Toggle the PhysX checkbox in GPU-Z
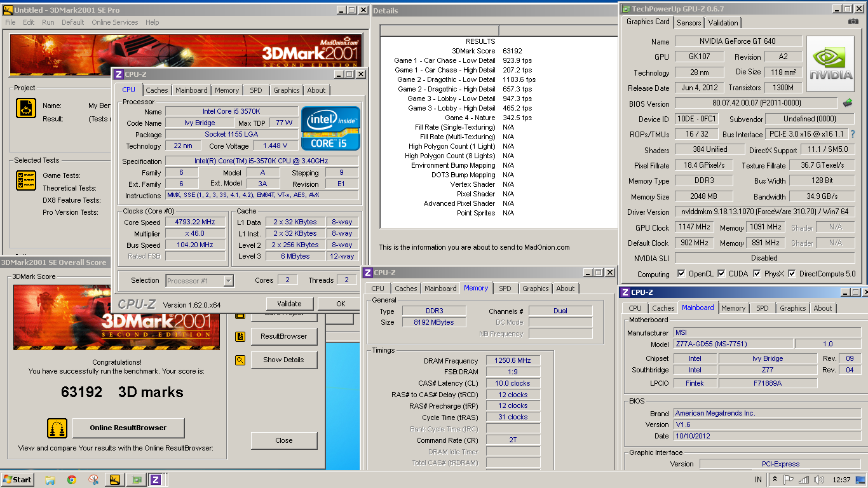Screen dimensions: 868x488 click(x=757, y=274)
